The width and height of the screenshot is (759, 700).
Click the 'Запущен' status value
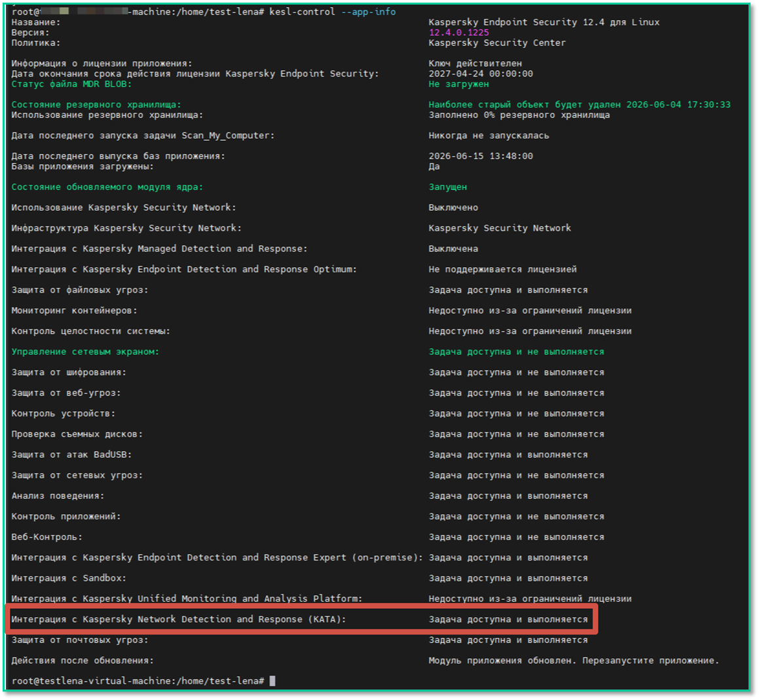tap(447, 187)
